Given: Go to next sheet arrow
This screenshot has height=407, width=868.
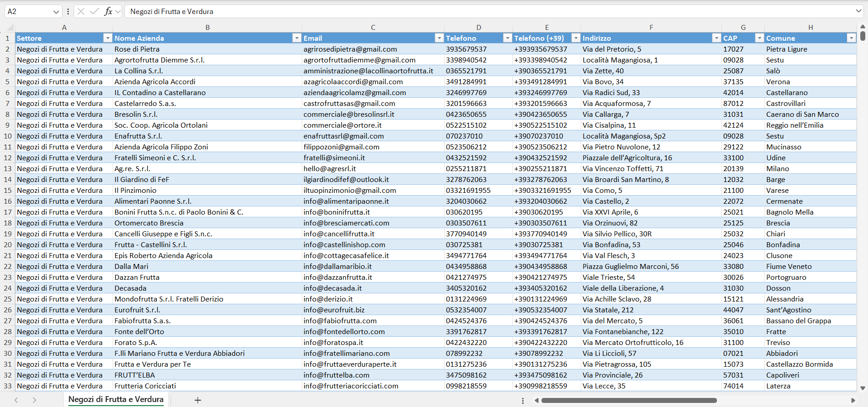Looking at the screenshot, I should (34, 400).
